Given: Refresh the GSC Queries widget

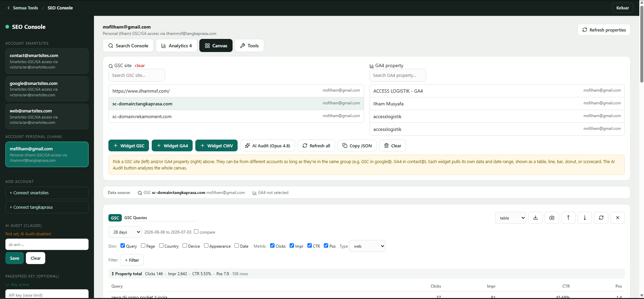Looking at the screenshot, I should [x=601, y=218].
